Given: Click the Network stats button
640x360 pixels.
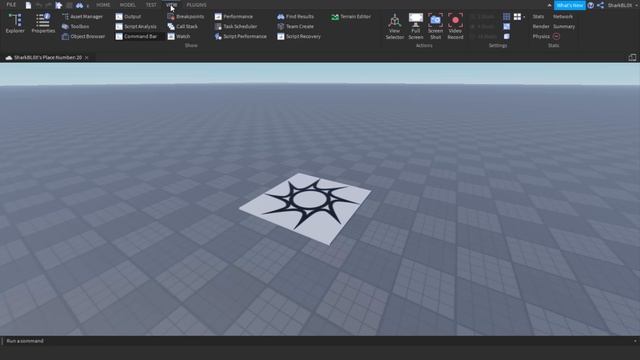Looking at the screenshot, I should coord(563,17).
